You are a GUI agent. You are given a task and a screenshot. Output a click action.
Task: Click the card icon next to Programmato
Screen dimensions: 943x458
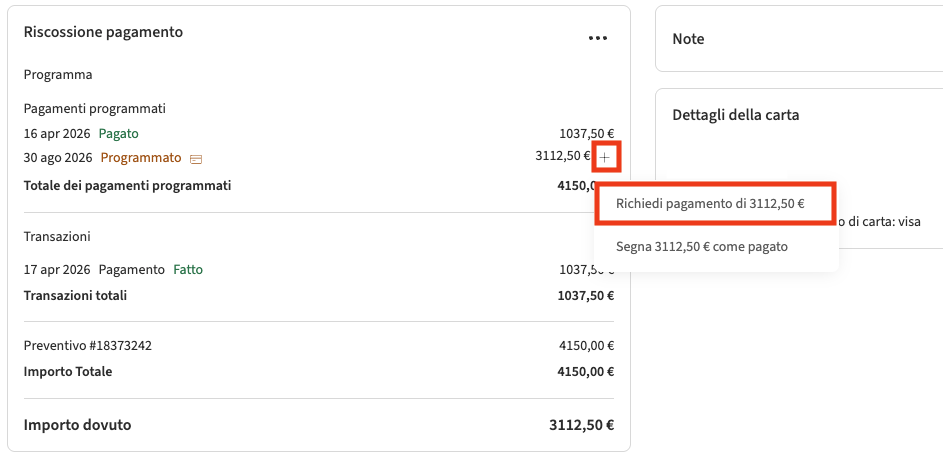point(196,159)
